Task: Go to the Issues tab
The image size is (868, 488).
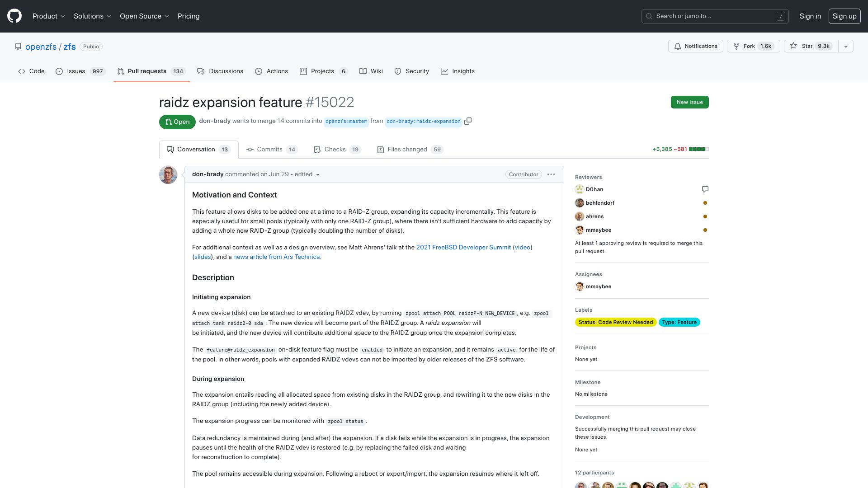Action: pyautogui.click(x=80, y=71)
